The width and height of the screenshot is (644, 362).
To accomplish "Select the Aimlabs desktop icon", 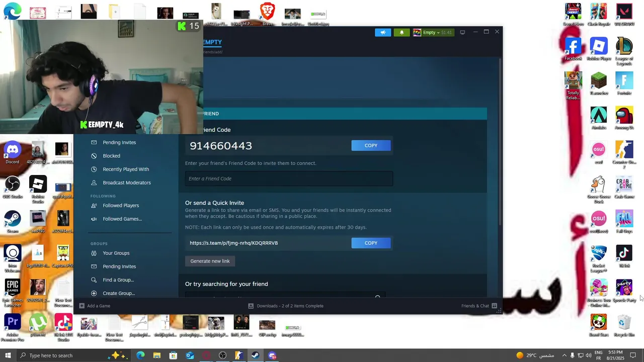I will pos(599,118).
